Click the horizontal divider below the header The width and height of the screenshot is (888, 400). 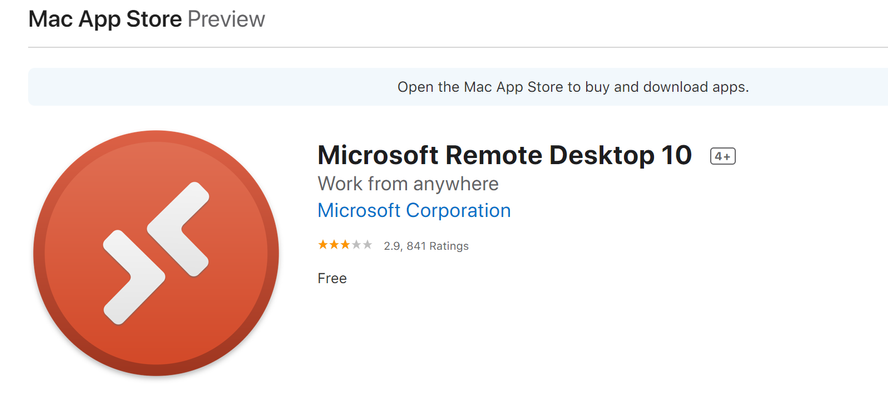click(458, 48)
